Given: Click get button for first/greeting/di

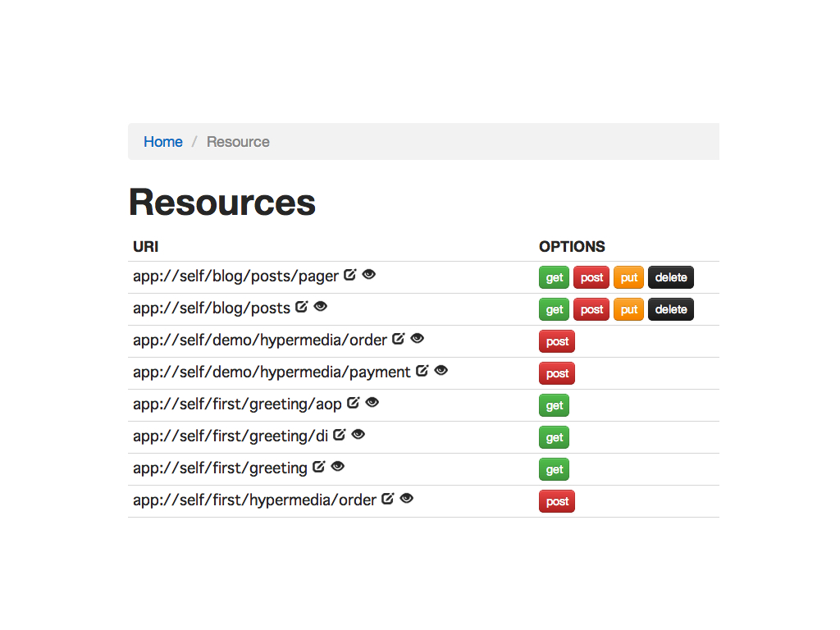Looking at the screenshot, I should (x=554, y=438).
